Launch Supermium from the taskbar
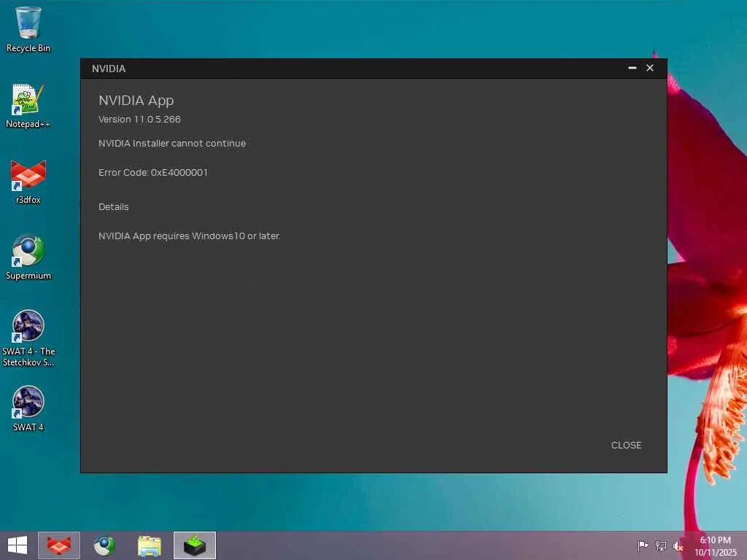 [104, 545]
